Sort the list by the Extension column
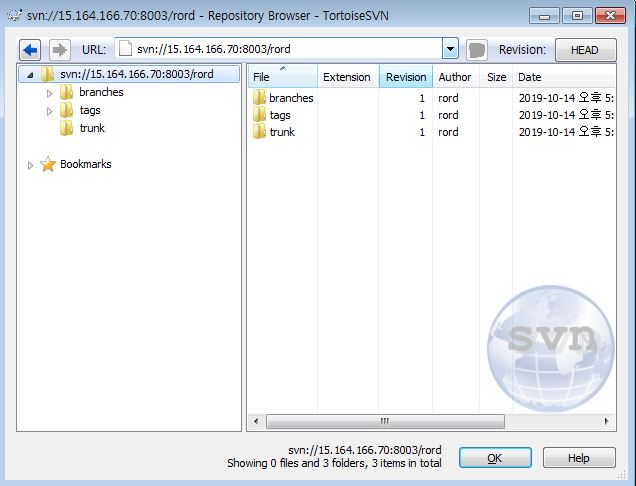 tap(348, 77)
